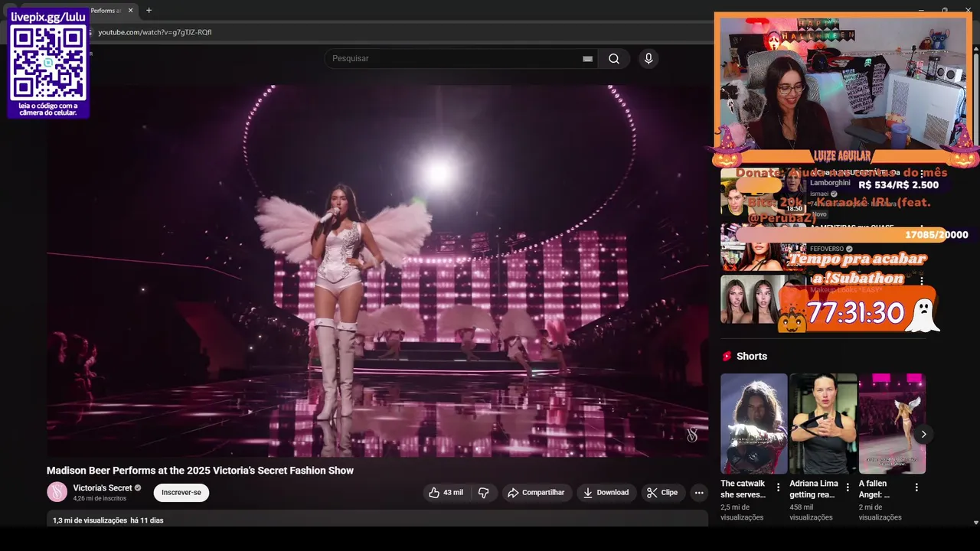The image size is (980, 551).
Task: Expand the description showing 1,3 mi de visualizações
Action: [377, 520]
